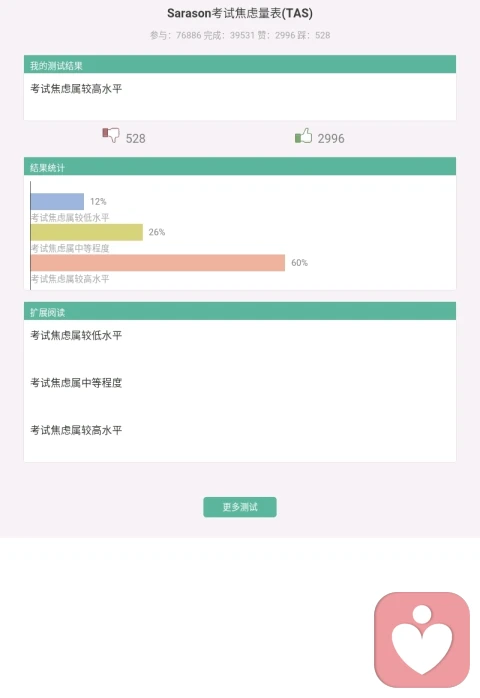Open 考试焦虑属较高水平 in 扩展阅读
Screen dimensions: 480x698
[76, 430]
